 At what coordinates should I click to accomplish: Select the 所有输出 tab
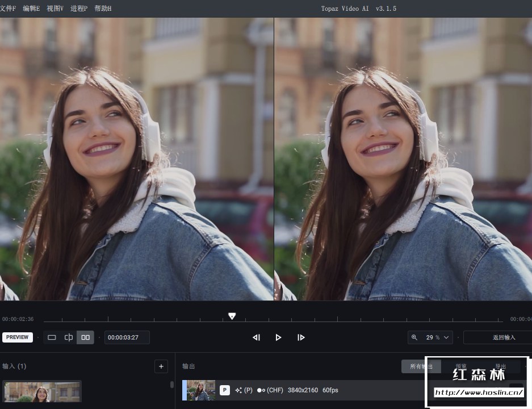click(421, 366)
